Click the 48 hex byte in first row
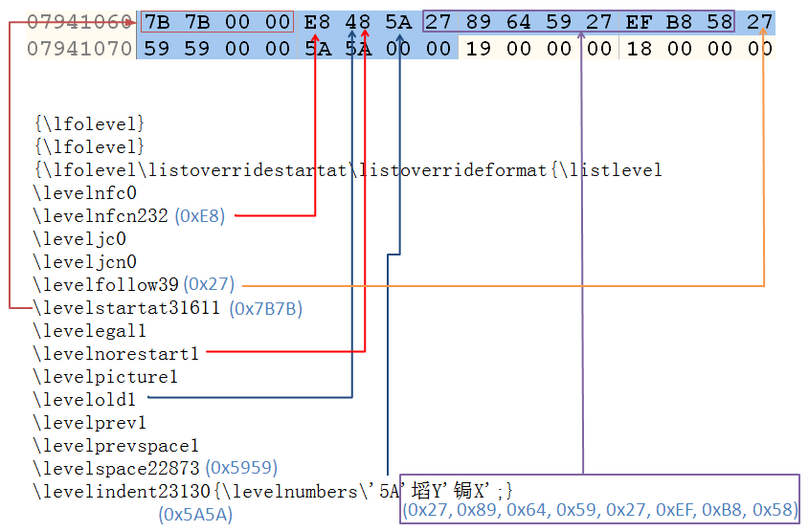This screenshot has height=532, width=809. [x=358, y=21]
